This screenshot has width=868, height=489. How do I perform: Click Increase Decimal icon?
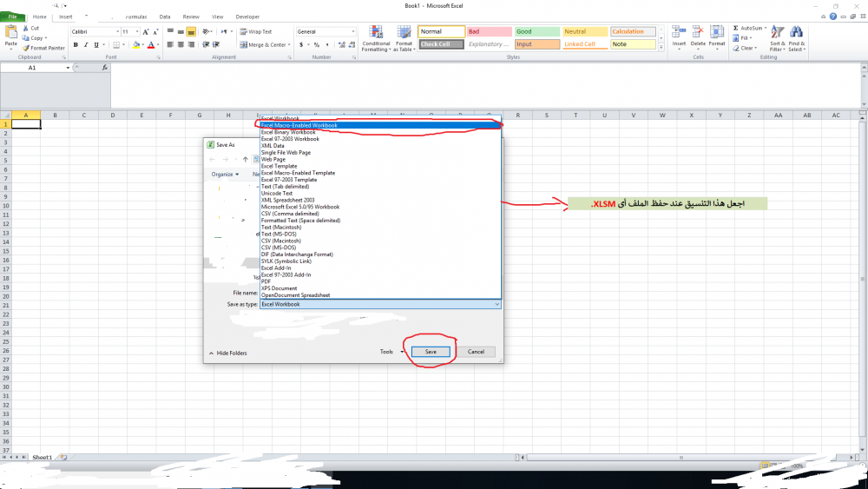click(x=341, y=45)
